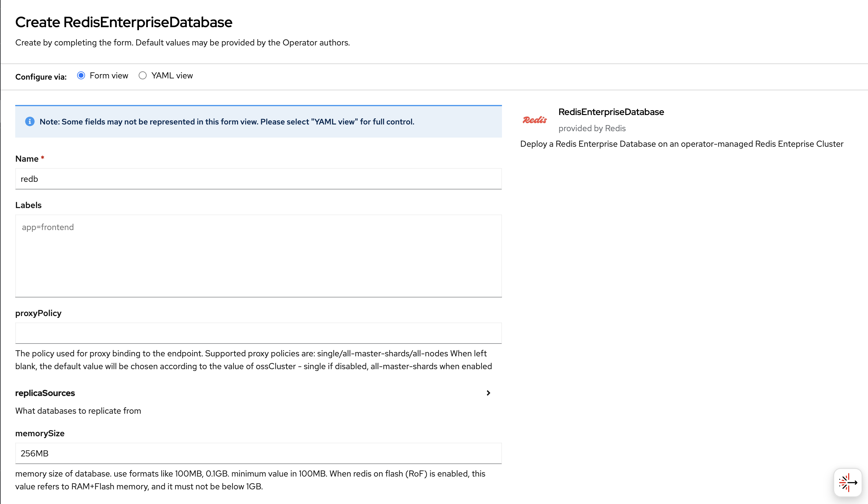Expand the replicaSources section chevron
This screenshot has height=504, width=868.
(x=488, y=393)
